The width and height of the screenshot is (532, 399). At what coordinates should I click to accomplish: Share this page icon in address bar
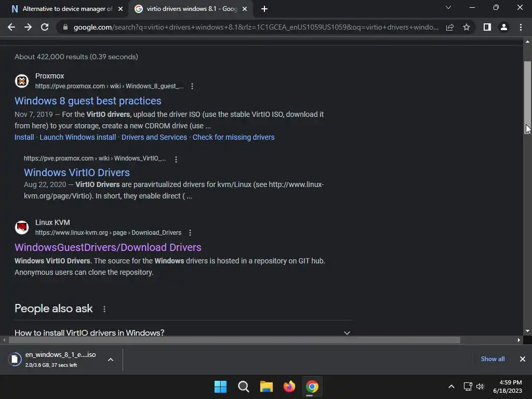(450, 27)
